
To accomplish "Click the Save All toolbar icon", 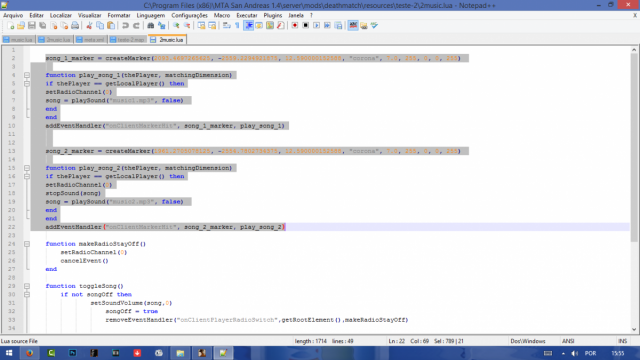I will point(42,26).
